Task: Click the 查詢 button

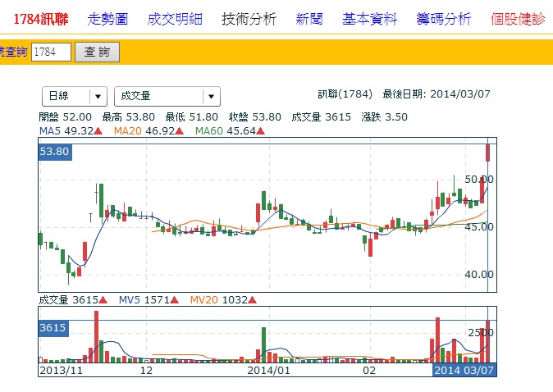Action: [97, 52]
